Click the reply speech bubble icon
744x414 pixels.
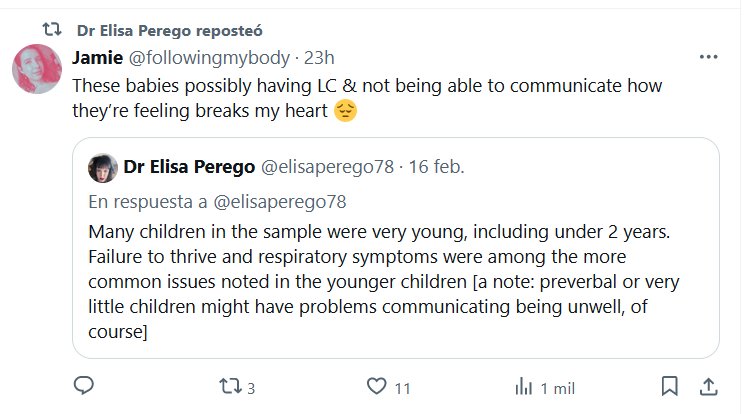click(85, 386)
